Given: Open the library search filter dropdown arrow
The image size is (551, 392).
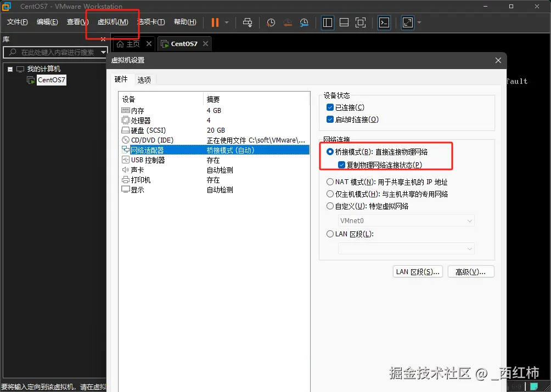Looking at the screenshot, I should [x=103, y=52].
